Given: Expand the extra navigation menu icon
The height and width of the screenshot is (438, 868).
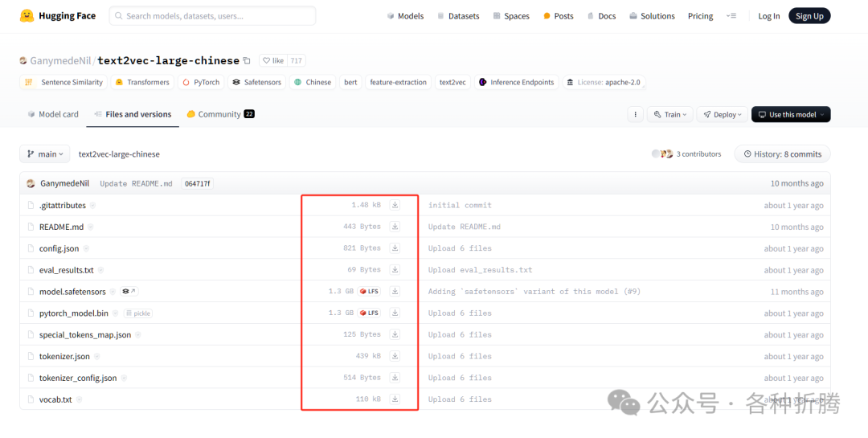Looking at the screenshot, I should (x=731, y=16).
